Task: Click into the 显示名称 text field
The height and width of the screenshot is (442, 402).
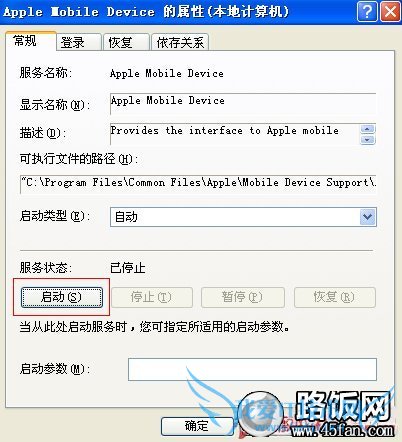Action: [243, 104]
